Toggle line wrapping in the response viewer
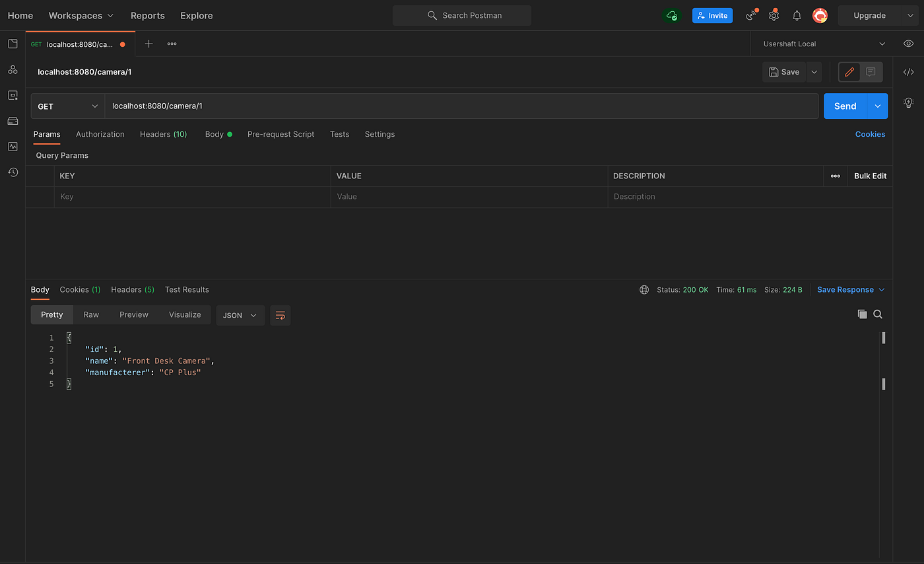This screenshot has width=924, height=564. point(280,315)
